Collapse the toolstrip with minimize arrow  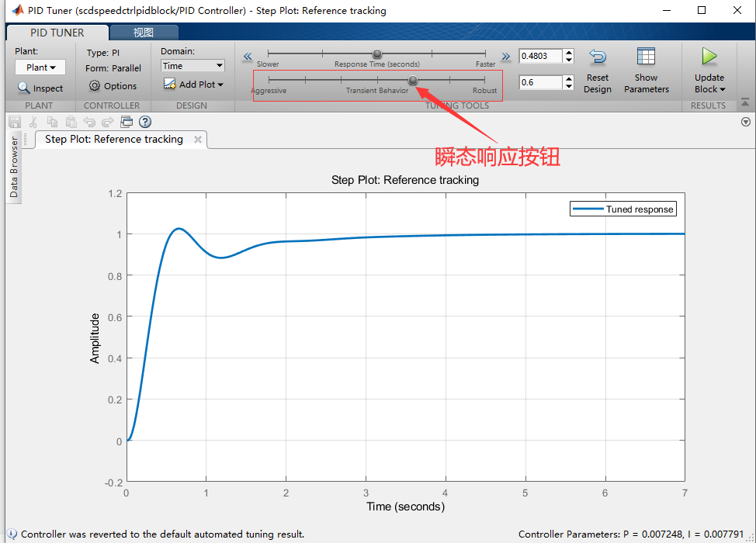(745, 102)
